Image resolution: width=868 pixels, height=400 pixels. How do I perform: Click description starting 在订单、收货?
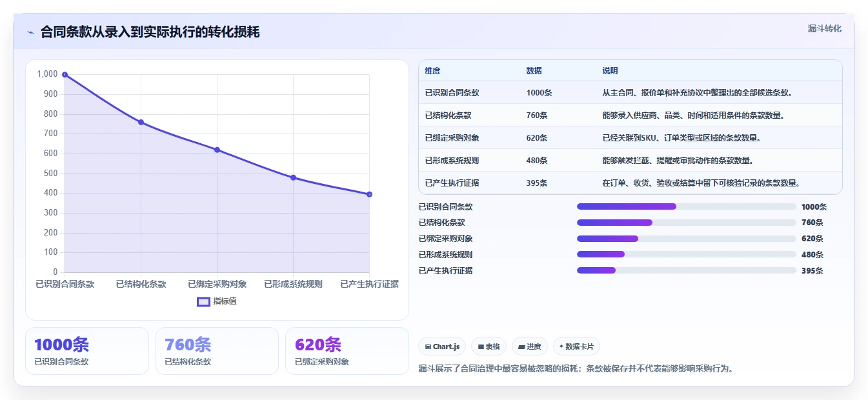click(x=701, y=183)
